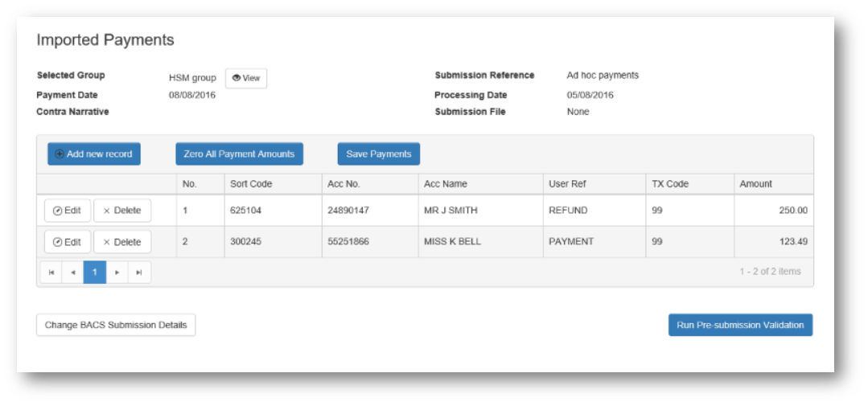Viewport: 868px width, 406px height.
Task: Select page 1 in pager
Action: click(95, 273)
